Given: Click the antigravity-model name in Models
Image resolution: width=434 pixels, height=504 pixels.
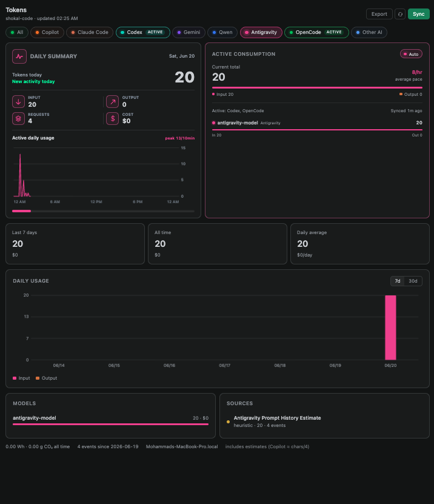Looking at the screenshot, I should pyautogui.click(x=35, y=418).
